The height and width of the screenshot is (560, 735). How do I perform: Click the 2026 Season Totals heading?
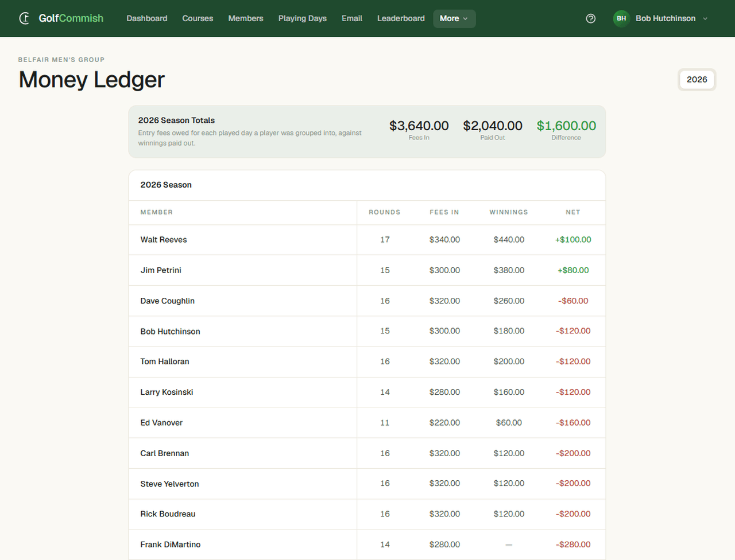[176, 120]
